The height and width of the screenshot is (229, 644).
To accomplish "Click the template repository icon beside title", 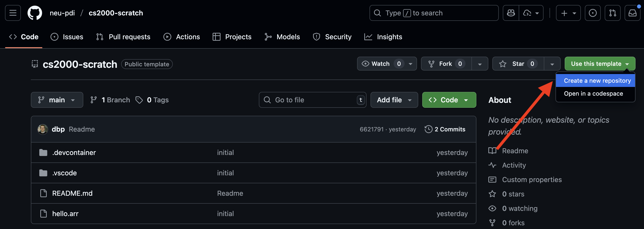I will 35,64.
